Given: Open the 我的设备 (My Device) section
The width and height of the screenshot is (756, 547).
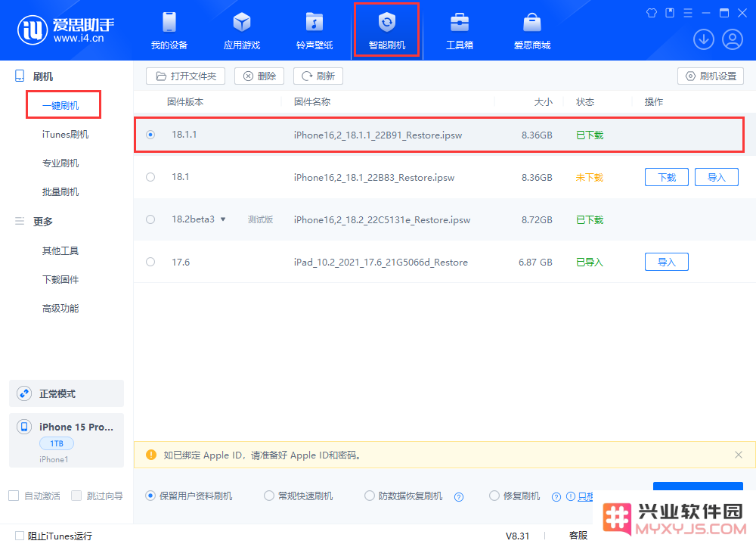Looking at the screenshot, I should (x=169, y=31).
